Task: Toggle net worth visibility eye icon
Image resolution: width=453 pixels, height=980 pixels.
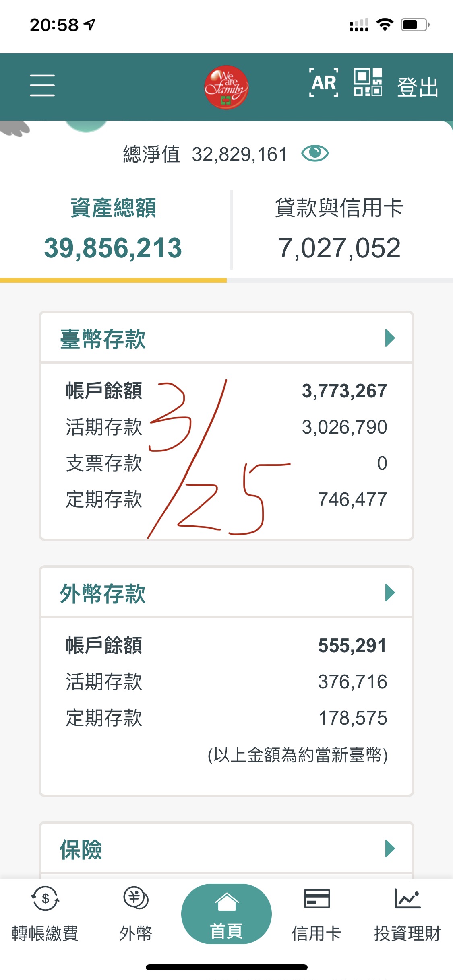Action: click(315, 154)
